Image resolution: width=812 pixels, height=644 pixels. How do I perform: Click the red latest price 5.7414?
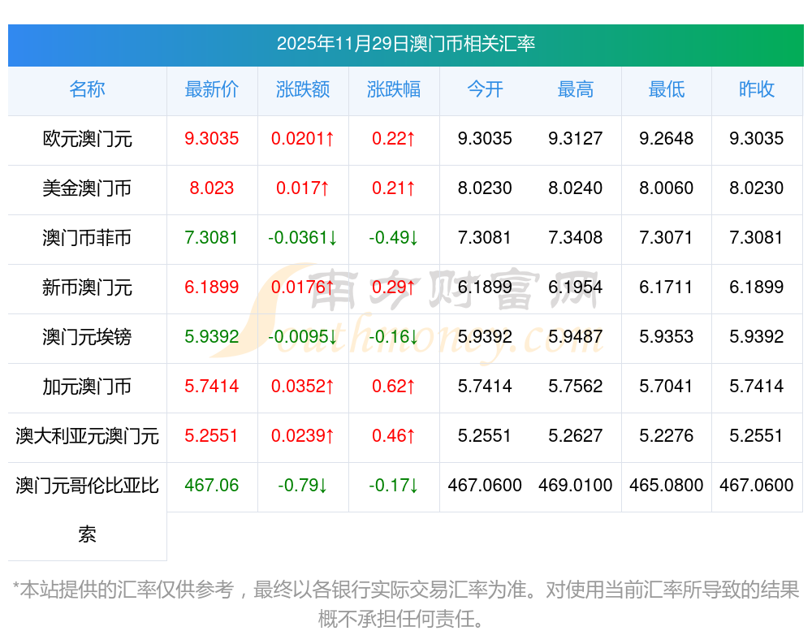[211, 386]
